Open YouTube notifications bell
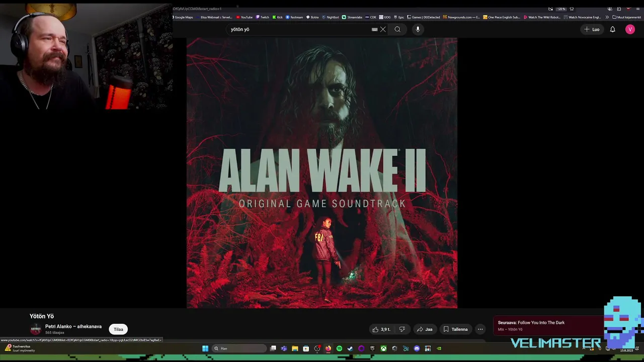644x362 pixels. pos(612,29)
